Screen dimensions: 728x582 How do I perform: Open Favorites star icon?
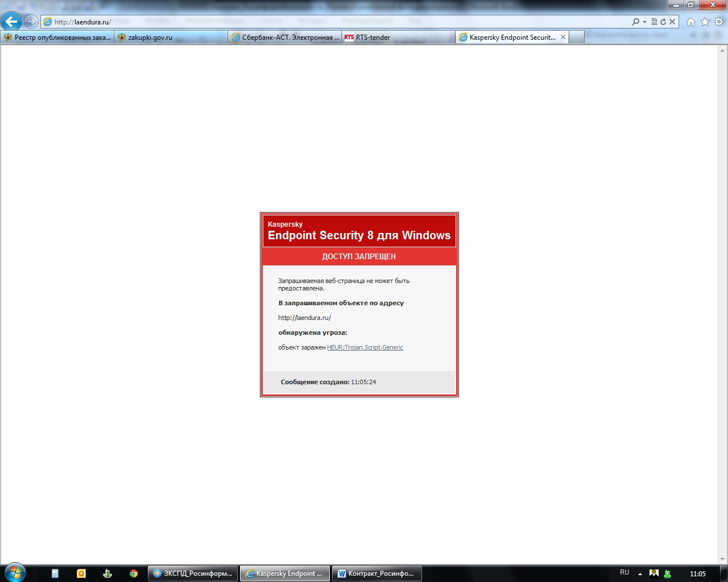(x=705, y=22)
